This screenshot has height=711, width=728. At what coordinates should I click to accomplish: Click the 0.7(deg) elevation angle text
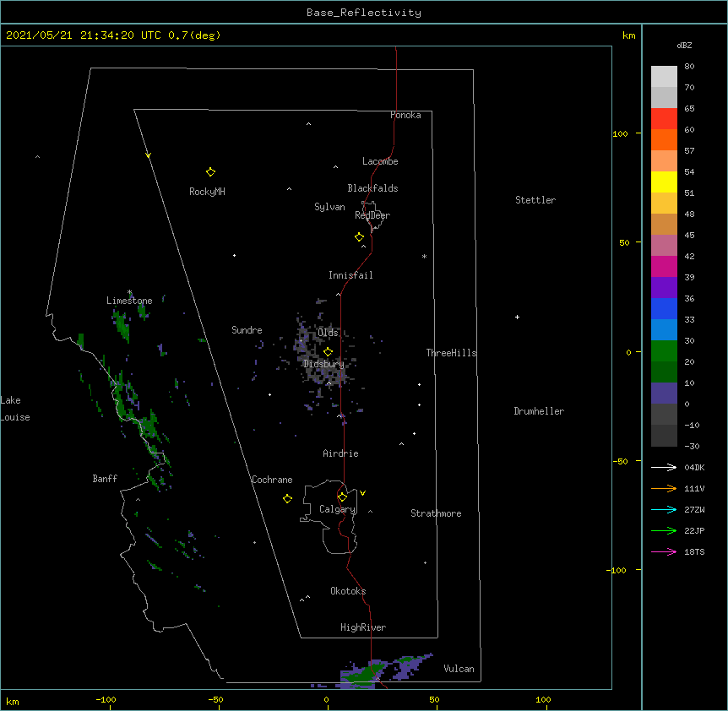[x=194, y=35]
